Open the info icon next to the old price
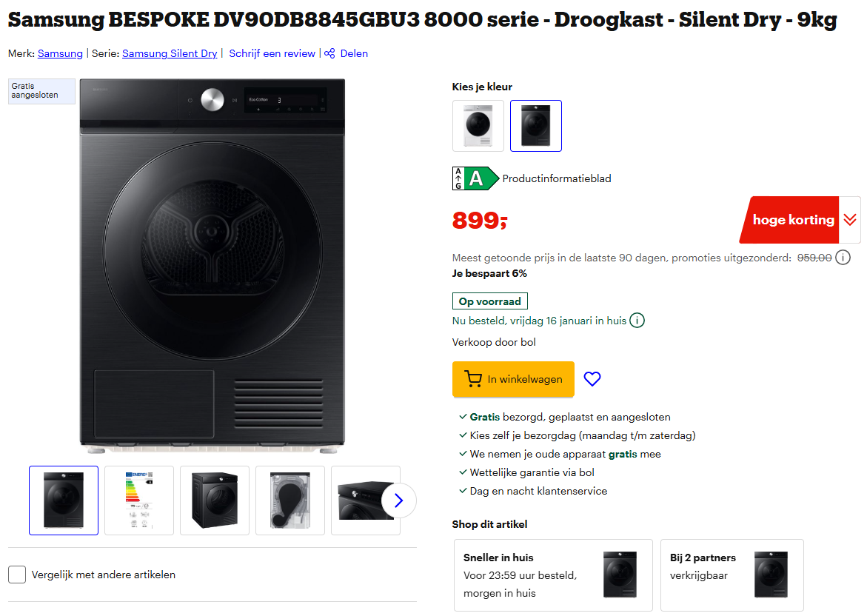Image resolution: width=867 pixels, height=616 pixels. tap(843, 258)
